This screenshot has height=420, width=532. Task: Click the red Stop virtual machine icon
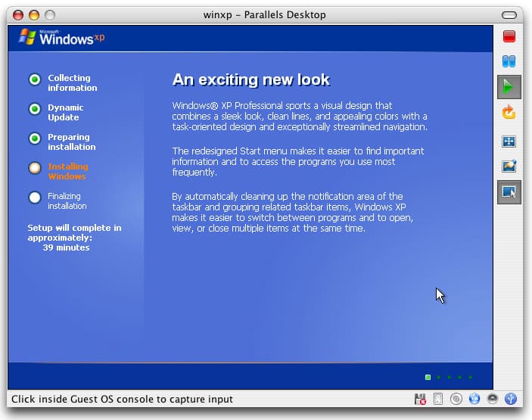(x=509, y=36)
